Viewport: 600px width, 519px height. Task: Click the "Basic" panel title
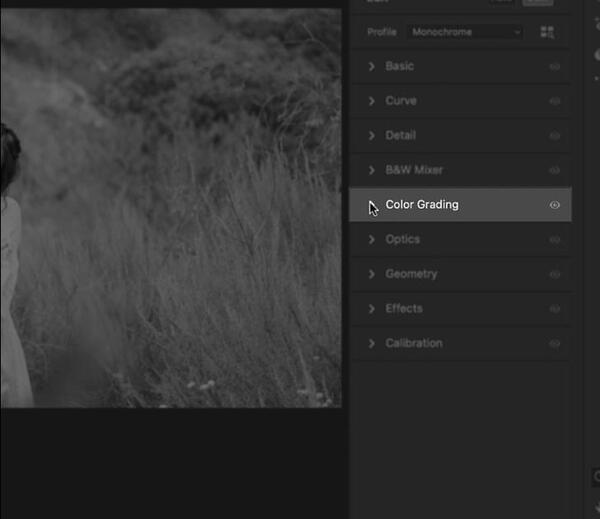click(399, 66)
